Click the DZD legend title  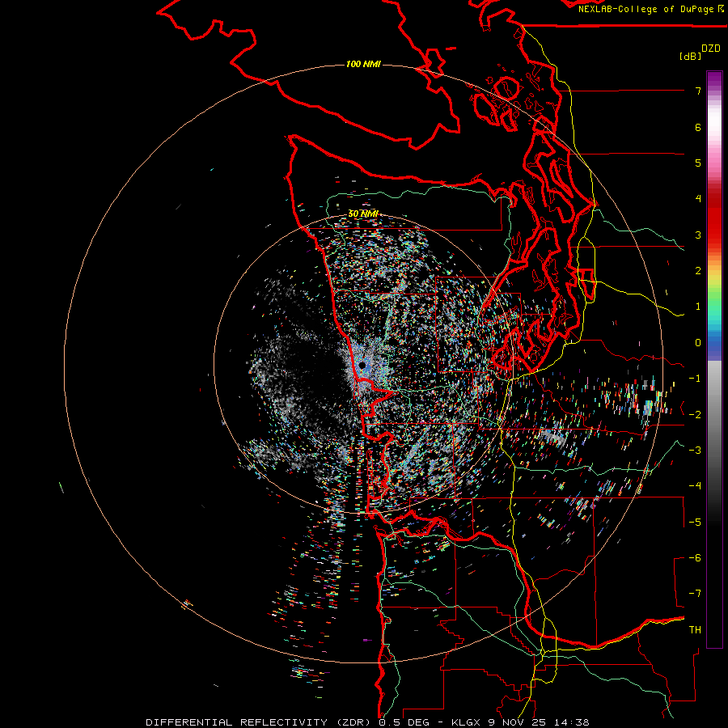711,49
